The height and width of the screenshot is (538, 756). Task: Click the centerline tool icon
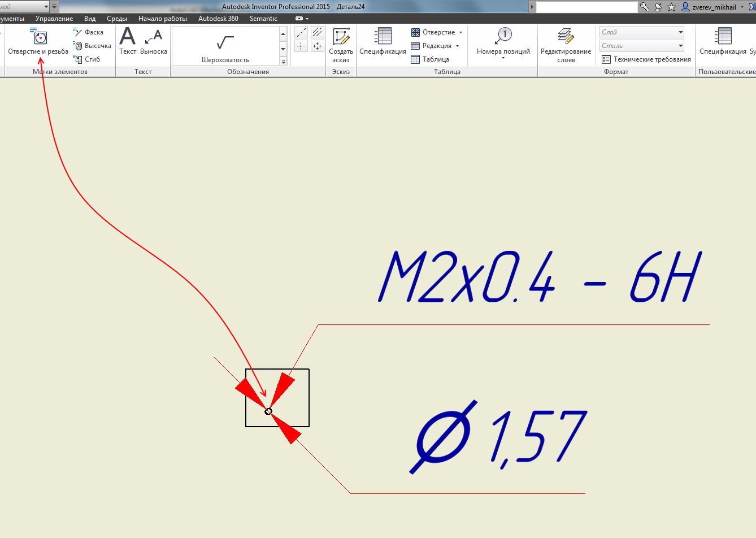click(301, 33)
